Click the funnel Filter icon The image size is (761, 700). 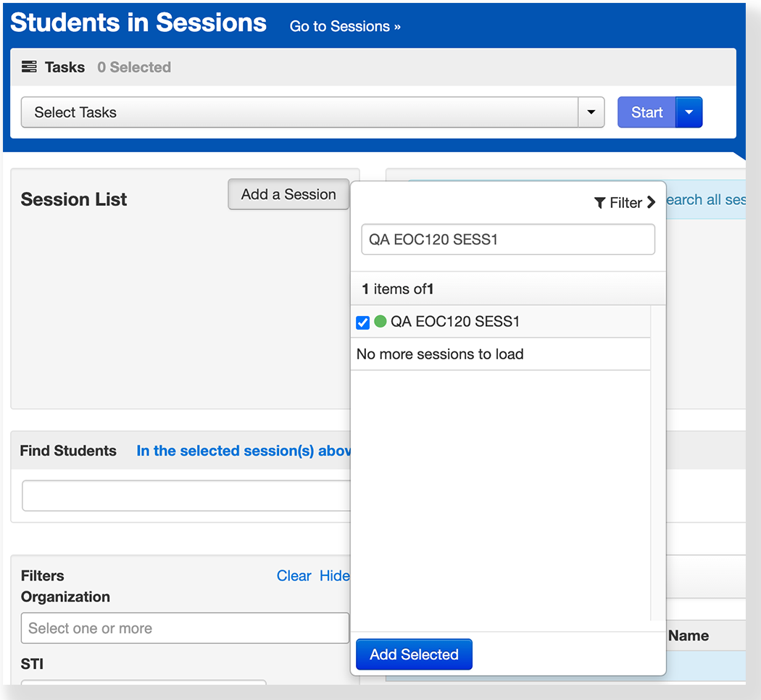coord(599,203)
